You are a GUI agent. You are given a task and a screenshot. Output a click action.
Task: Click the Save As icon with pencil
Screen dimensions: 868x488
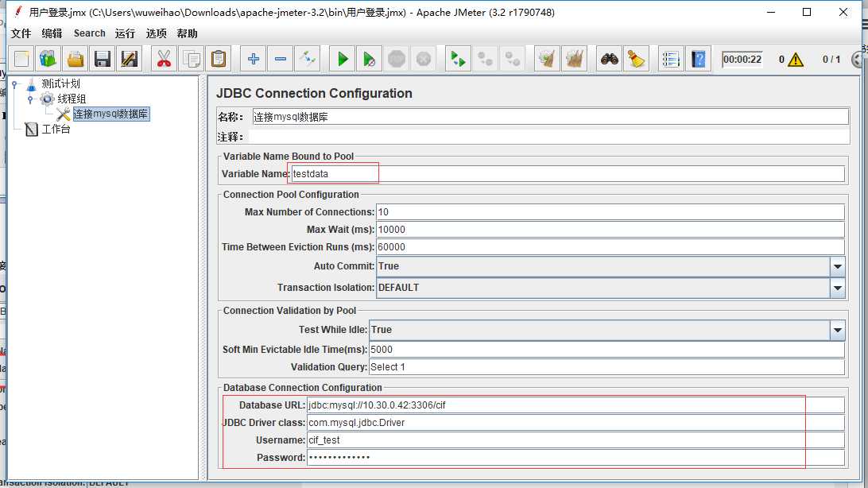pyautogui.click(x=130, y=59)
